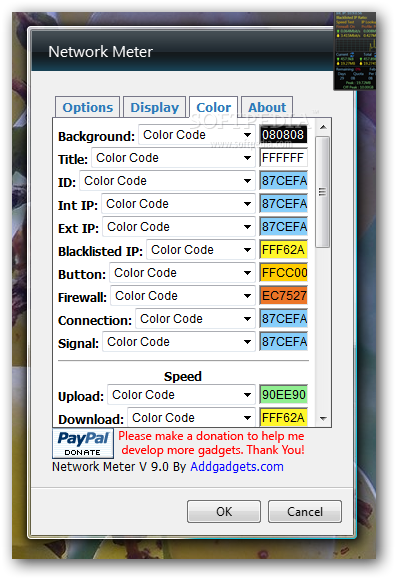Click the Ext IP 87CEFA color field
The height and width of the screenshot is (579, 396).
click(283, 227)
